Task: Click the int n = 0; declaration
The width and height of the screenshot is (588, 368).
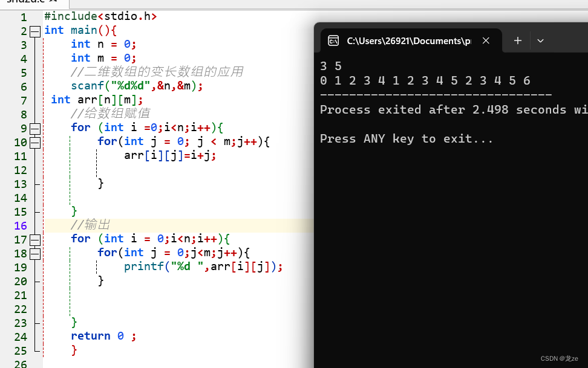Action: [x=103, y=44]
